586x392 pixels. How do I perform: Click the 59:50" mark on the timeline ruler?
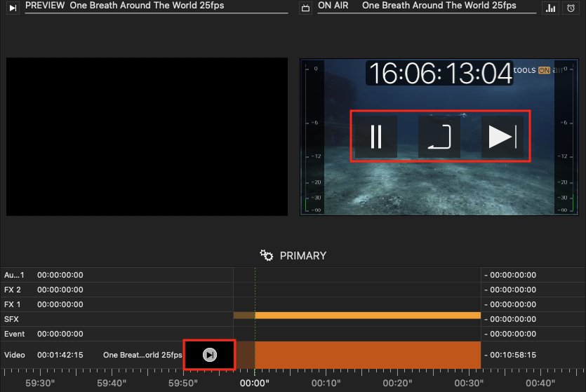(x=182, y=383)
